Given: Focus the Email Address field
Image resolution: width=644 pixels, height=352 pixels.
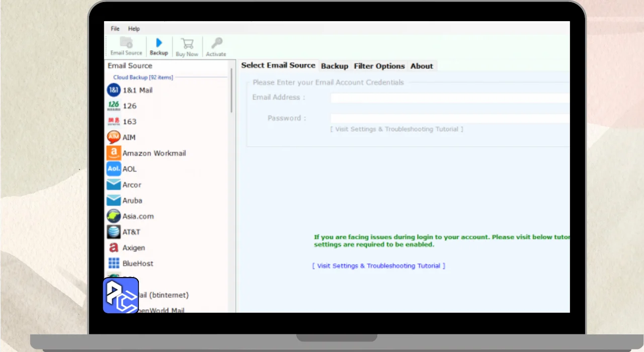Looking at the screenshot, I should pyautogui.click(x=450, y=98).
